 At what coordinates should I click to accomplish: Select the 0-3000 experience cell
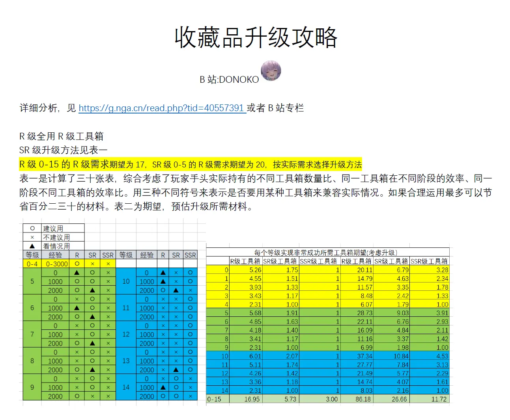pyautogui.click(x=56, y=264)
